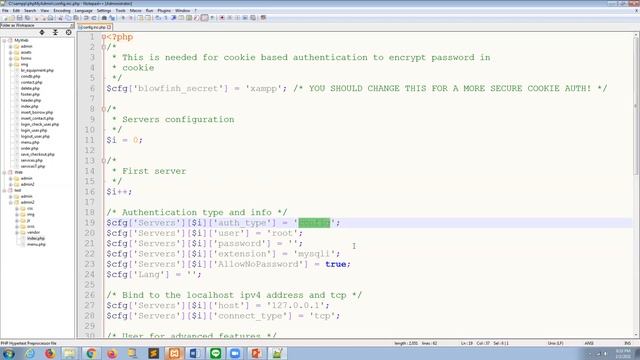Click the Save All toolbar icon
Image resolution: width=640 pixels, height=360 pixels.
click(27, 18)
